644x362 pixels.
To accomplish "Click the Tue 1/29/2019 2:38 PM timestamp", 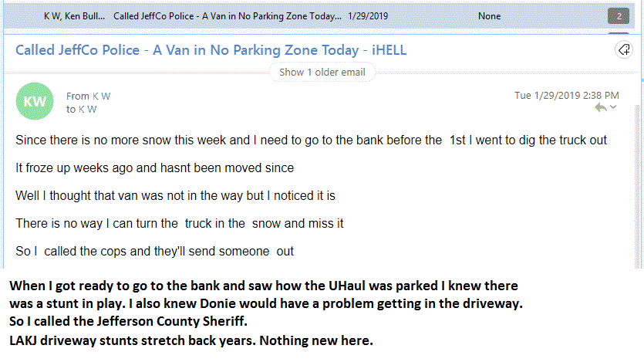I will (566, 96).
